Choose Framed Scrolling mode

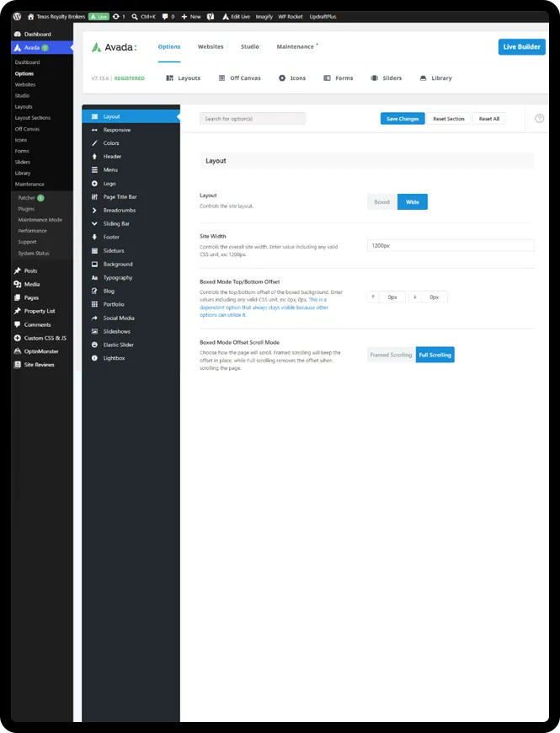click(x=392, y=355)
